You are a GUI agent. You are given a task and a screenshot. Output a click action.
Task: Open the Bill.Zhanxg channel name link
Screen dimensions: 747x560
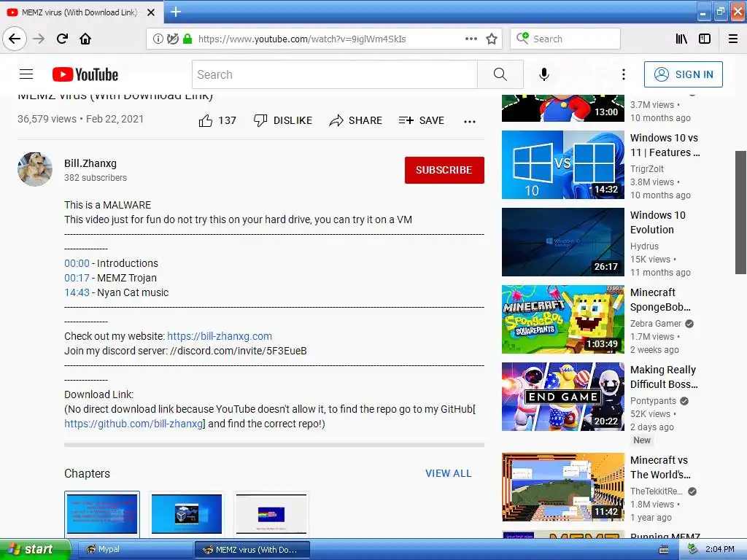tap(90, 163)
